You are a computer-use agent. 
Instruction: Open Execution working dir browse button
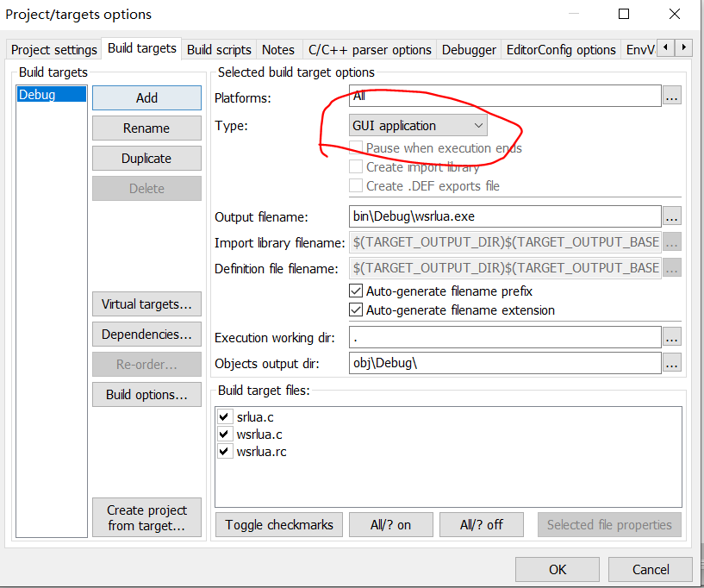[671, 337]
